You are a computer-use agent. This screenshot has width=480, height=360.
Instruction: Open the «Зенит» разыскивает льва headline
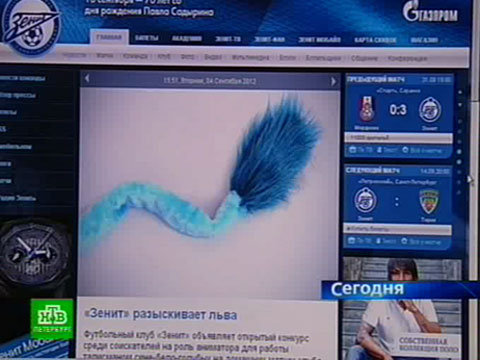[x=161, y=315]
